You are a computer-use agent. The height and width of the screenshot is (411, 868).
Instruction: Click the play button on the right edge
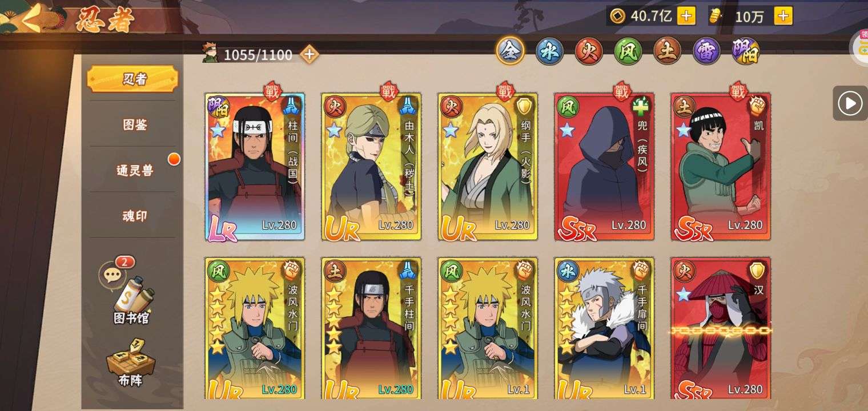pyautogui.click(x=850, y=103)
